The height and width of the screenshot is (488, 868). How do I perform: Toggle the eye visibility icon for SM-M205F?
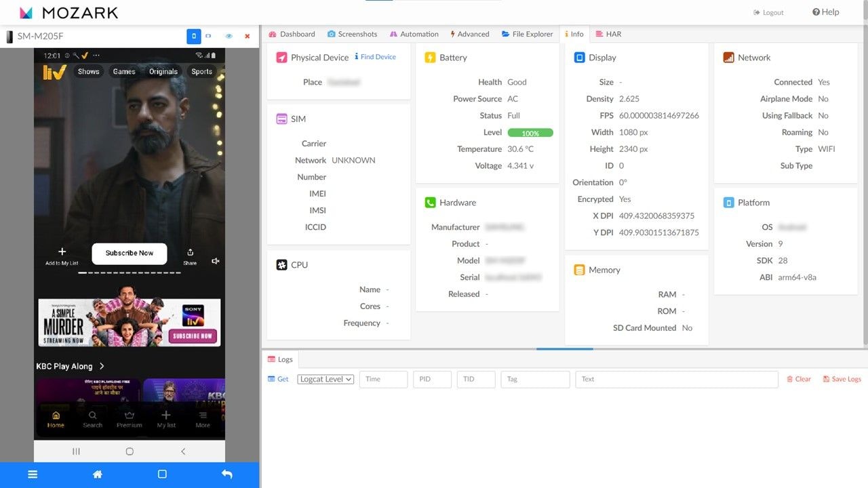coord(229,37)
